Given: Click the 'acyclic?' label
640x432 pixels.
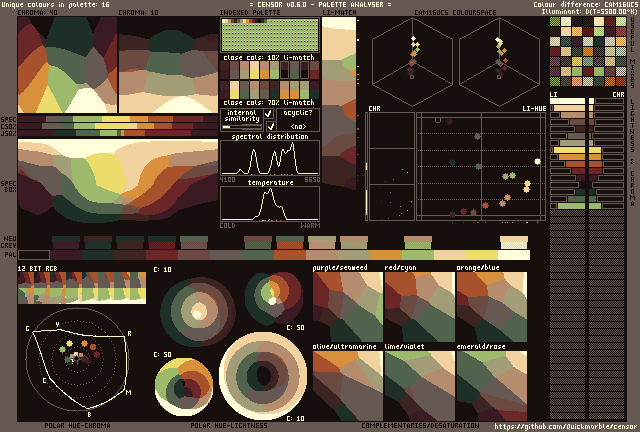Looking at the screenshot, I should pos(298,113).
